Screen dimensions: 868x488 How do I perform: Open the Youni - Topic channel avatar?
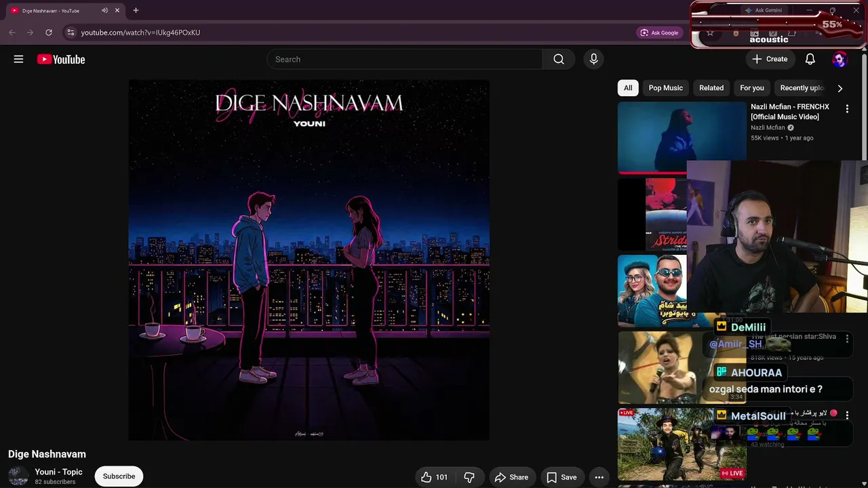point(18,476)
